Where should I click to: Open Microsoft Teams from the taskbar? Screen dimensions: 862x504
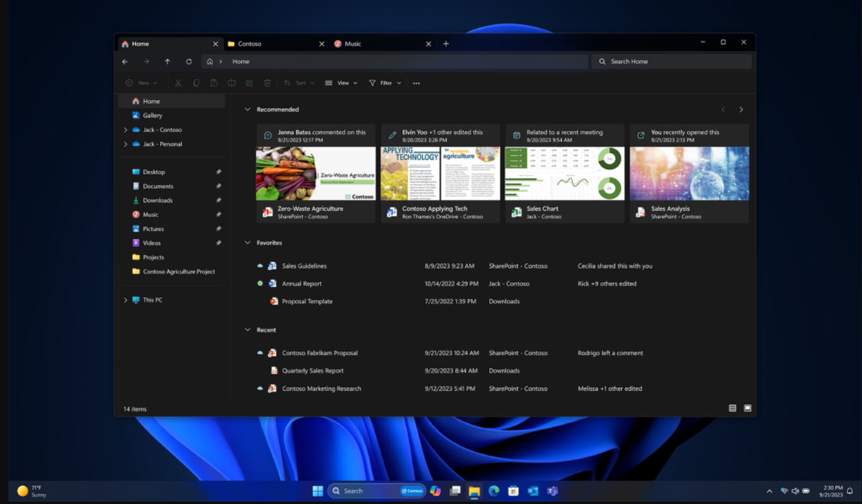(552, 491)
